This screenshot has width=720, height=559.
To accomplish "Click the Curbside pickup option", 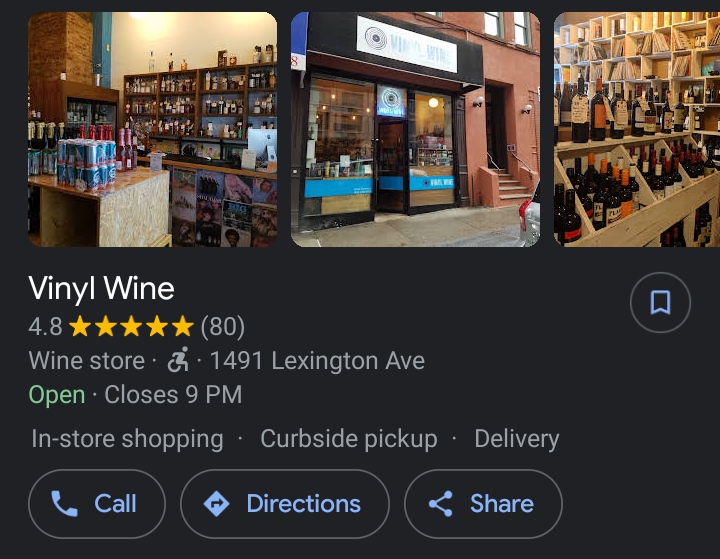I will [x=349, y=439].
